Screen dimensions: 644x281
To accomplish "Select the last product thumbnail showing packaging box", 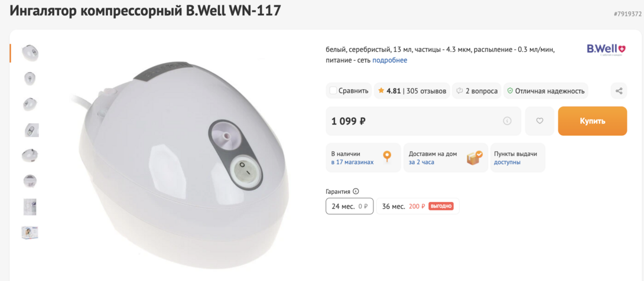I will 30,233.
